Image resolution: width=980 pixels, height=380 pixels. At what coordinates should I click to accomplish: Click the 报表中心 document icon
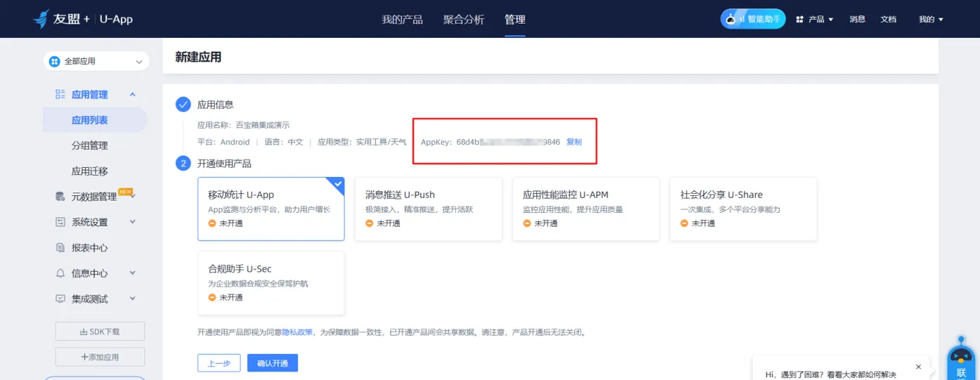60,248
